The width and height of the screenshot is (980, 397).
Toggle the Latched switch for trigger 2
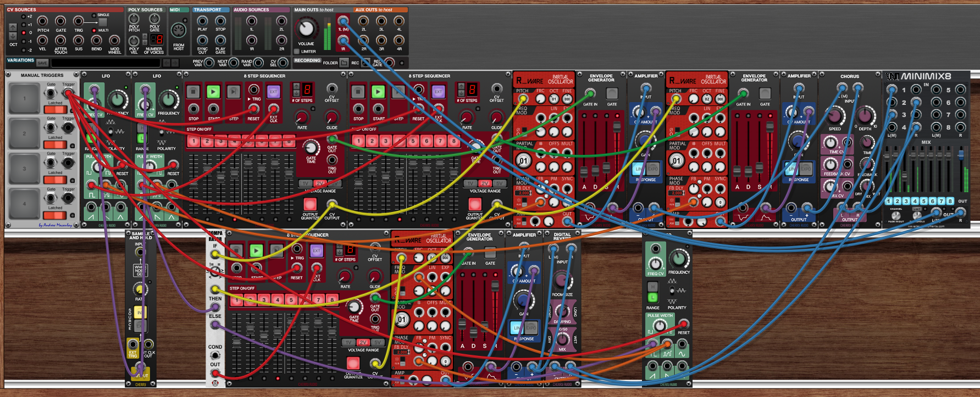tap(55, 145)
